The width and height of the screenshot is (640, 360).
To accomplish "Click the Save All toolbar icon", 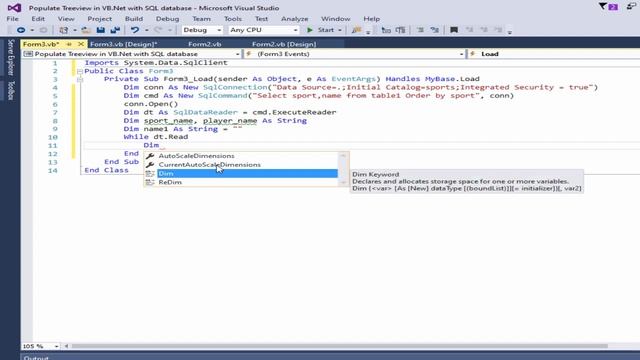I will [115, 30].
